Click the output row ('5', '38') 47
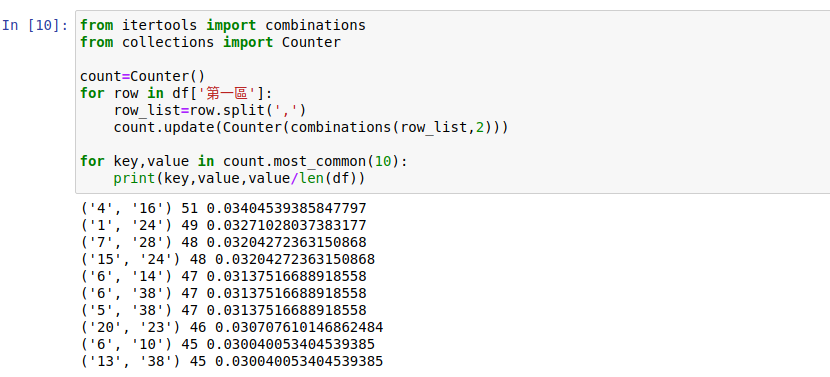Image resolution: width=830 pixels, height=377 pixels. tap(223, 310)
